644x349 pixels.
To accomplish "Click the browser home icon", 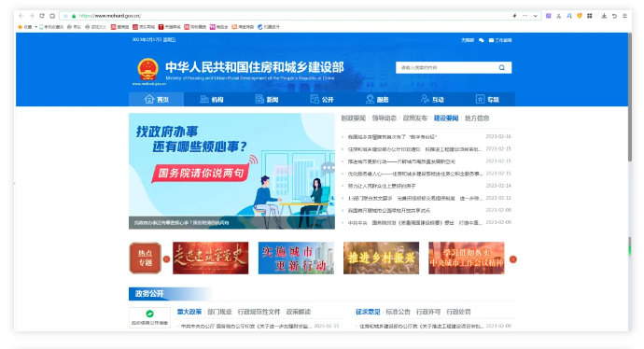I will tap(52, 16).
